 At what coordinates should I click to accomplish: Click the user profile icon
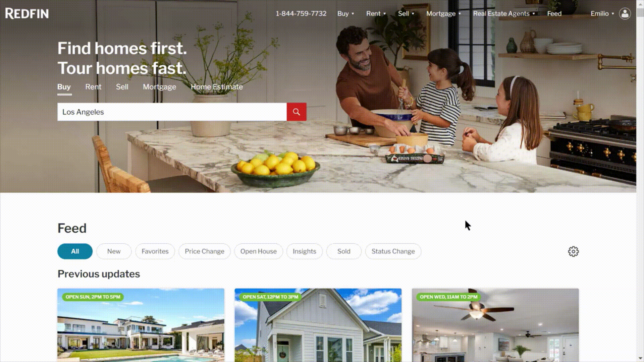(x=625, y=13)
